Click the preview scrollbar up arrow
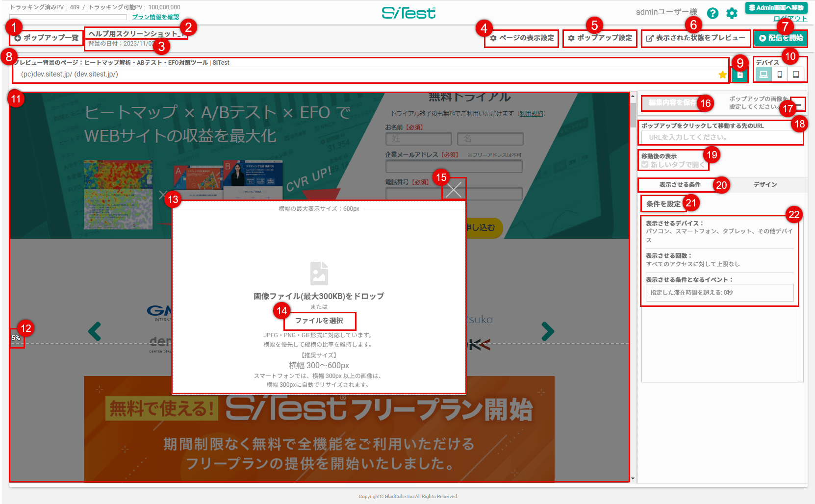Viewport: 815px width, 504px height. (633, 96)
